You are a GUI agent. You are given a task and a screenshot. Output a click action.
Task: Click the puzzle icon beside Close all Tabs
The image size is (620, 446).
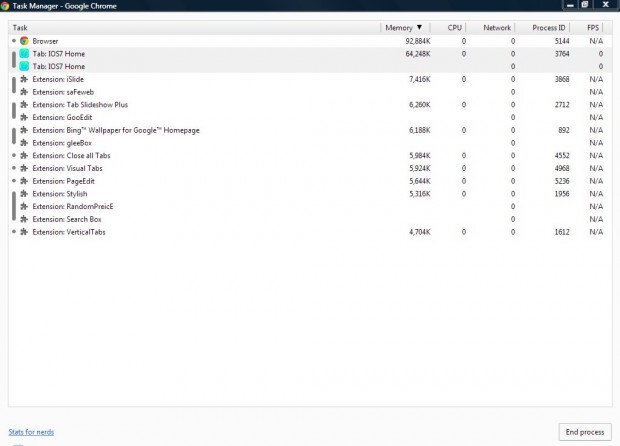pos(24,155)
